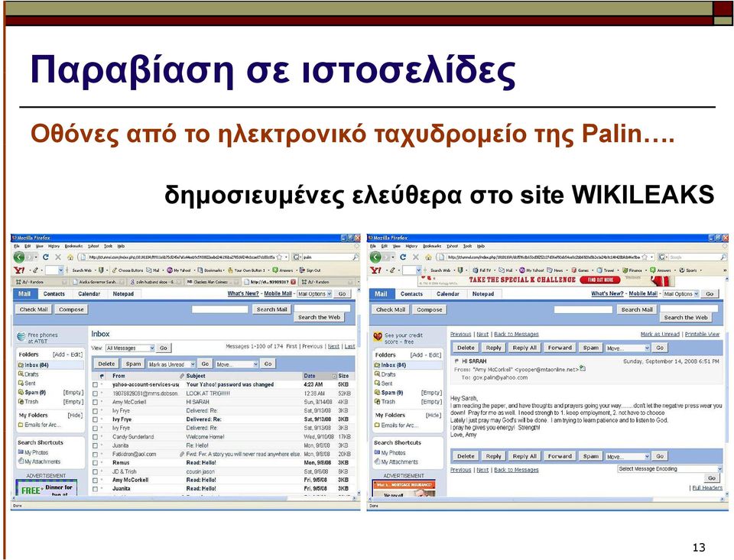This screenshot has width=734, height=560.
Task: Open Travel in right window's Yahoo toolbar
Action: [x=606, y=270]
